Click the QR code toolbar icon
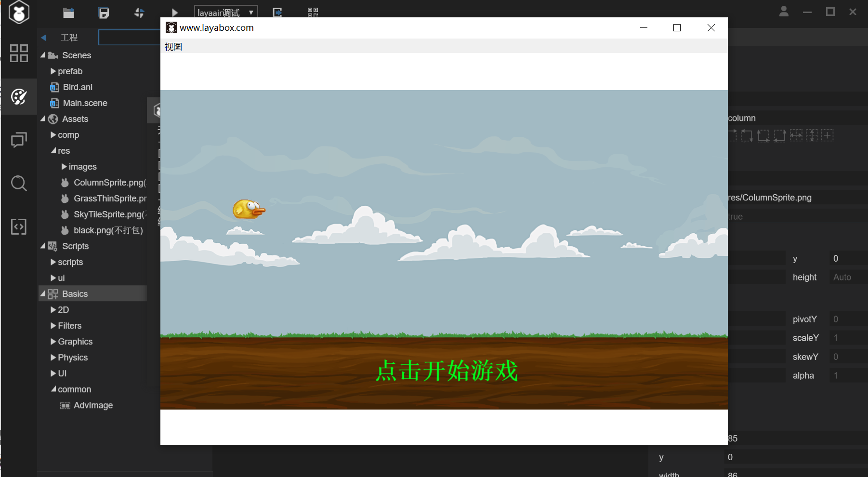 [313, 13]
